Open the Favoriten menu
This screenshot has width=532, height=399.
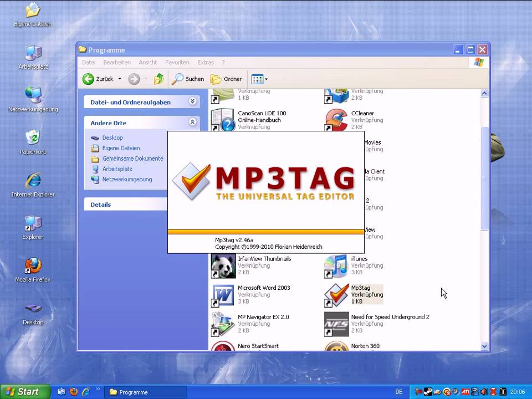coord(177,63)
